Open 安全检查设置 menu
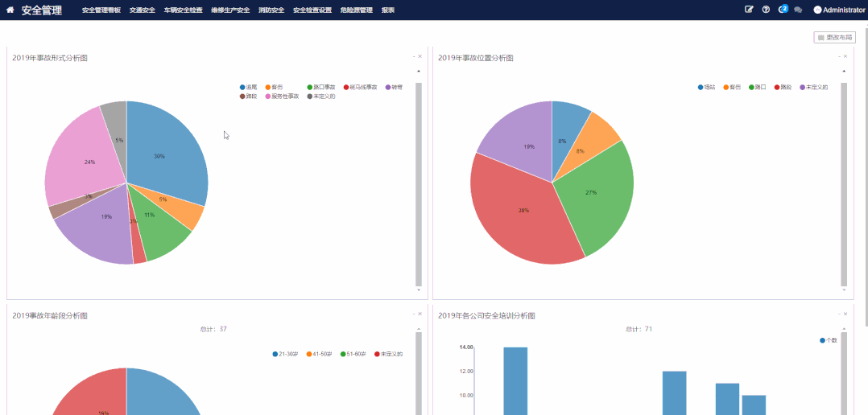This screenshot has width=868, height=415. click(x=312, y=10)
